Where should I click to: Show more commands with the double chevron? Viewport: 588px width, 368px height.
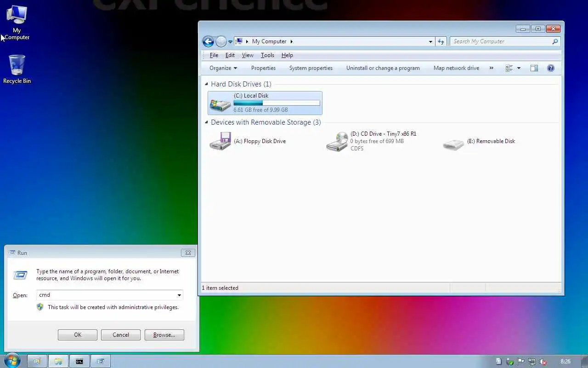491,68
